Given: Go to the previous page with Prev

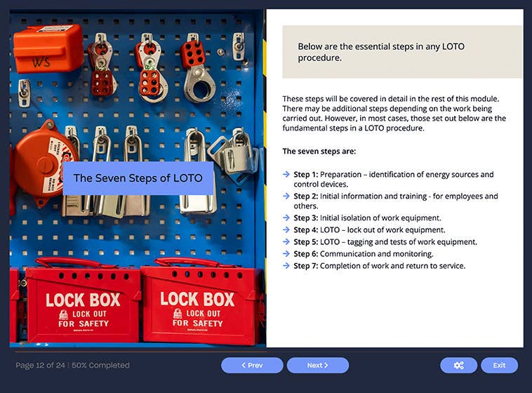Looking at the screenshot, I should coord(252,365).
